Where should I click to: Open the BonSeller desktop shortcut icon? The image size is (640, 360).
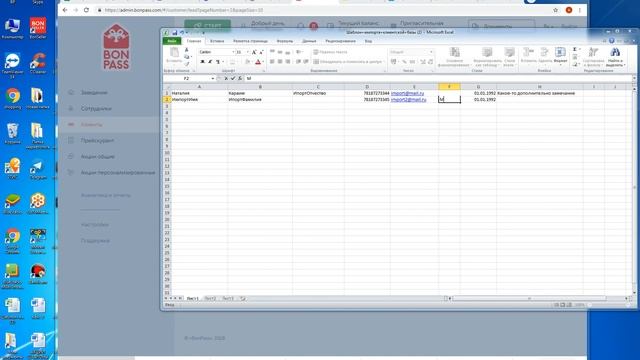pos(38,28)
